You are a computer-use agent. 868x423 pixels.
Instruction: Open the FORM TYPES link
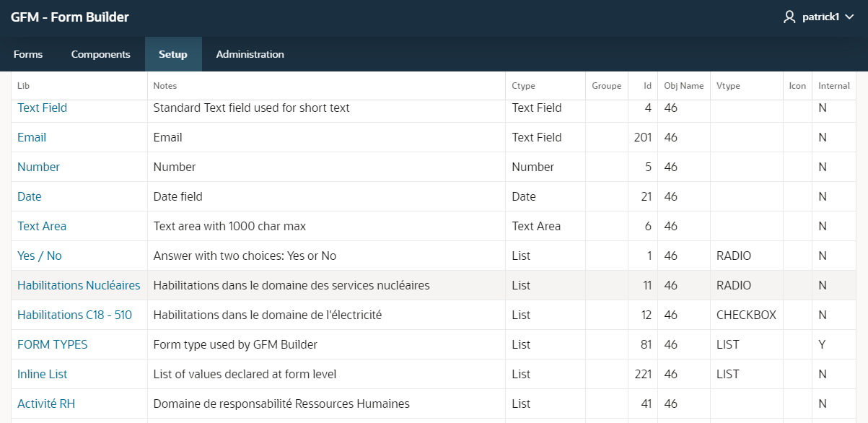53,344
